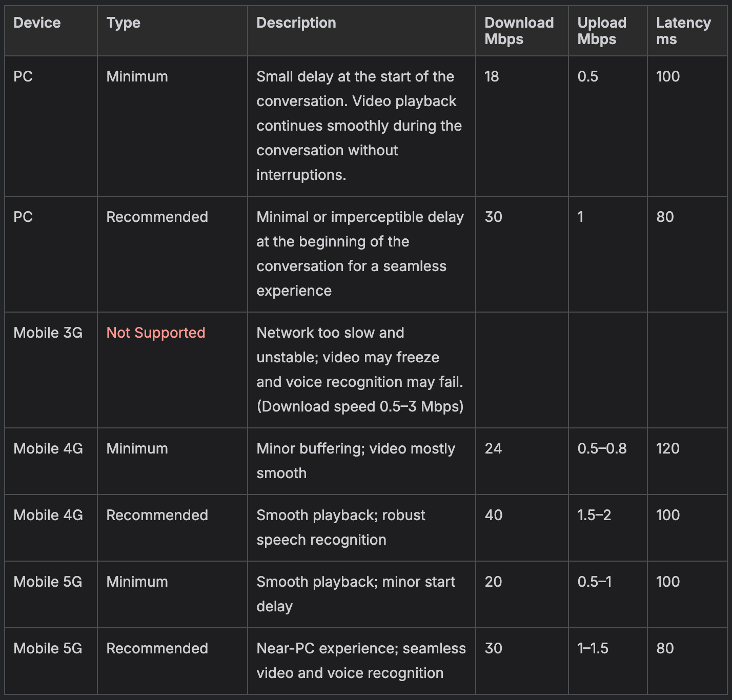Click the Device column header
This screenshot has width=732, height=700.
(37, 23)
